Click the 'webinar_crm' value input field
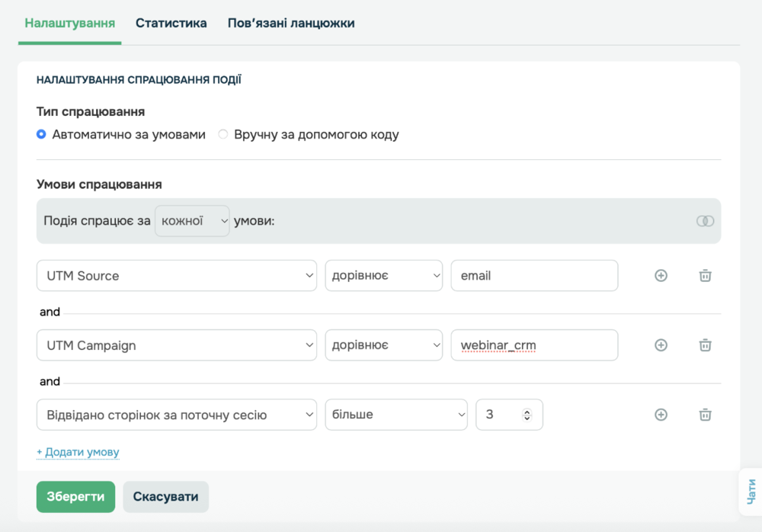Screen dimensions: 762x532 (533, 345)
